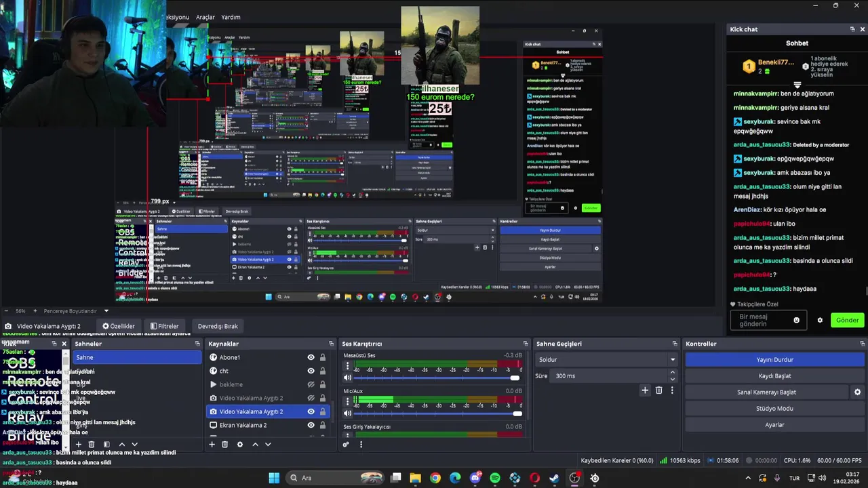The image size is (868, 488).
Task: Pop out the Ses Karıştırıcı dock
Action: click(526, 344)
